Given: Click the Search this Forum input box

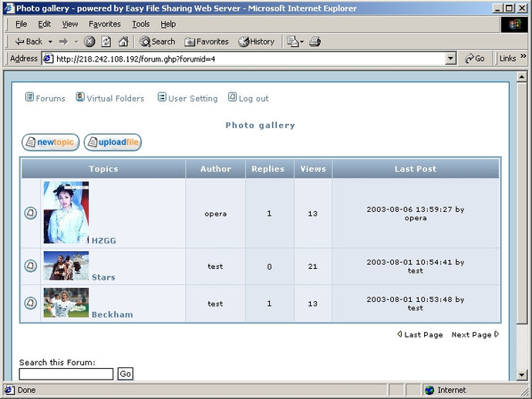Looking at the screenshot, I should pos(66,374).
